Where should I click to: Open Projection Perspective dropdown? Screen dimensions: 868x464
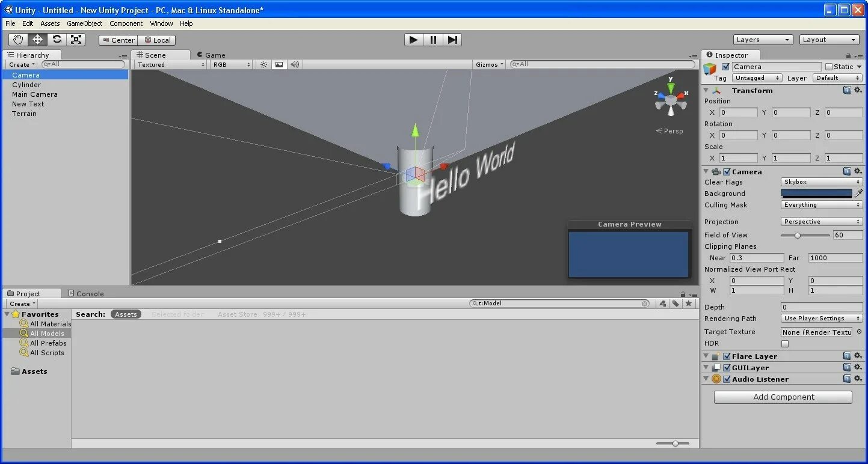tap(822, 222)
